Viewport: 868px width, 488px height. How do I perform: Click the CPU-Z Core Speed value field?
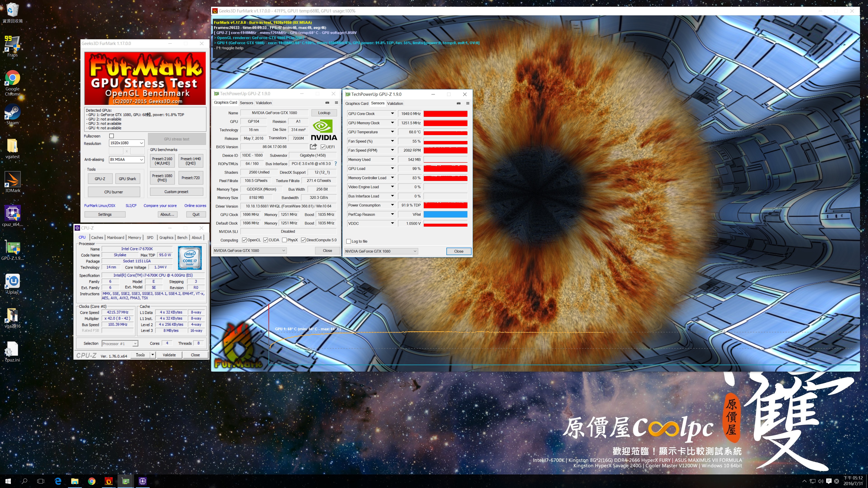(118, 312)
